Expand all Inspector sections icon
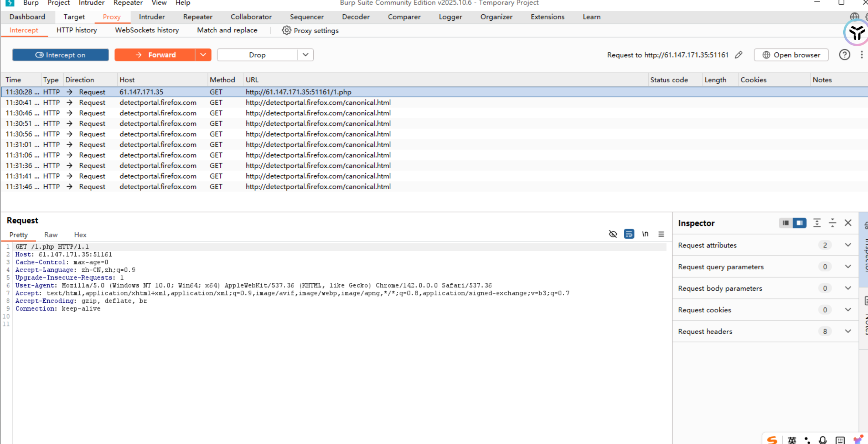Screen dimensions: 868x444 click(817, 223)
